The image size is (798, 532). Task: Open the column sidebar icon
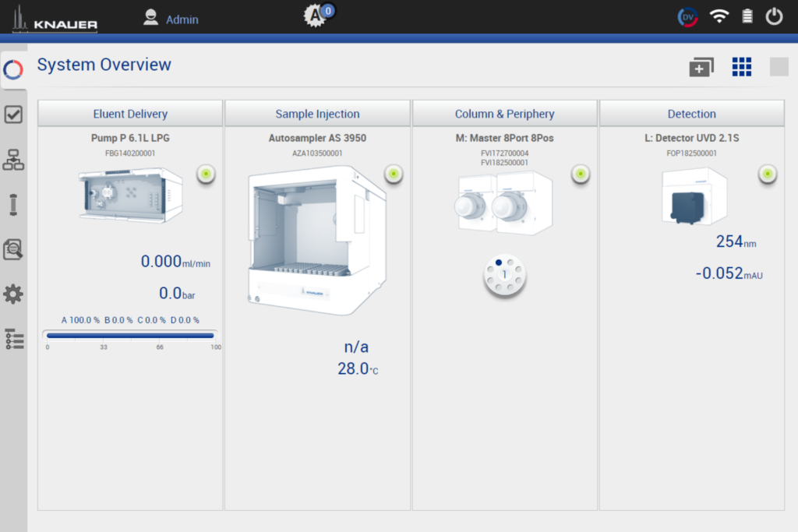point(13,205)
